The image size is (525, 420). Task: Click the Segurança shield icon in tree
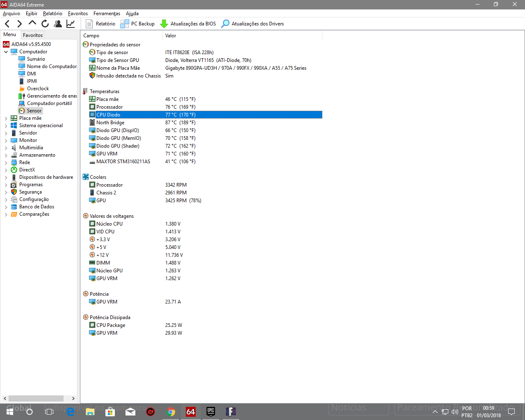14,192
